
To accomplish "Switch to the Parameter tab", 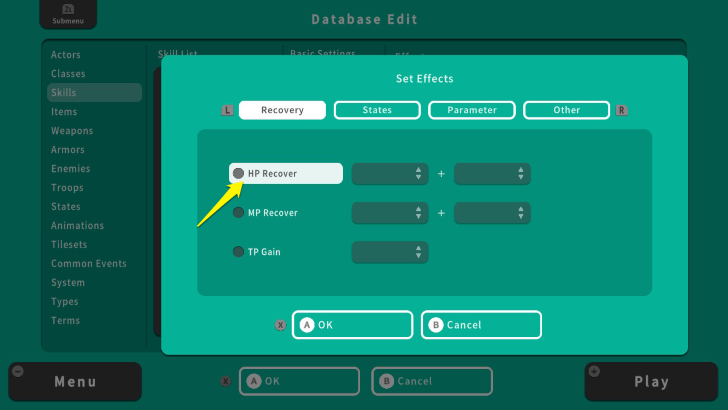I will (x=472, y=110).
